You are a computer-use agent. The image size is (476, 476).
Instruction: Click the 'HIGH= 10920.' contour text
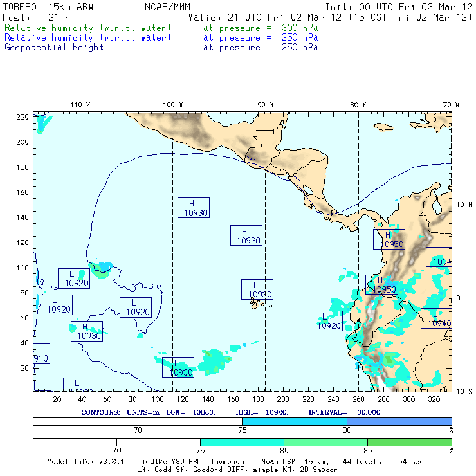[262, 412]
